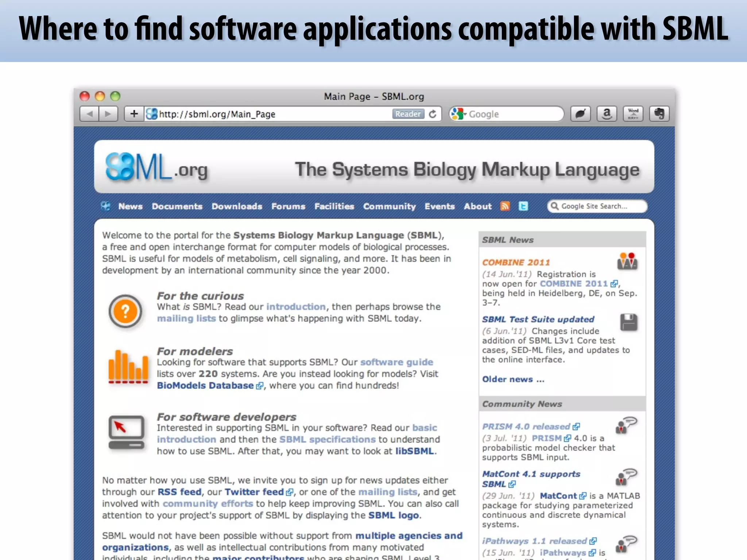Click the orange question mark icon
Image resolution: width=747 pixels, height=560 pixels.
click(x=125, y=311)
